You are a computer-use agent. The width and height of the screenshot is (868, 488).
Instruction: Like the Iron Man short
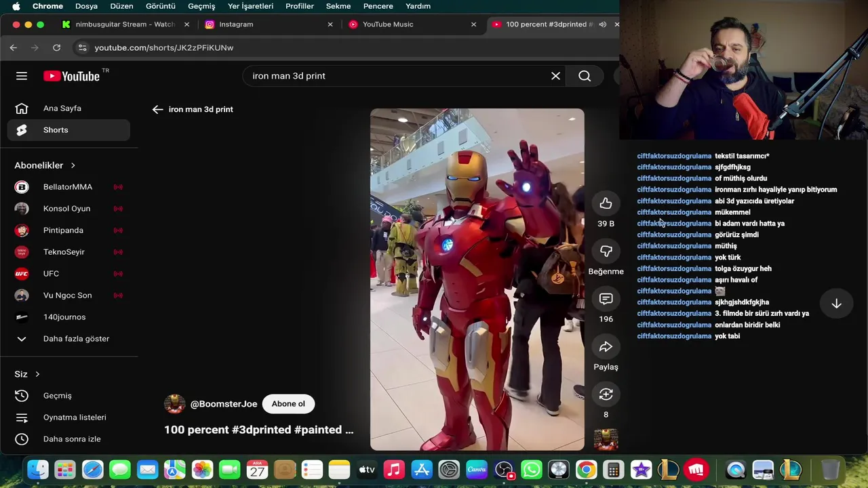(x=606, y=203)
